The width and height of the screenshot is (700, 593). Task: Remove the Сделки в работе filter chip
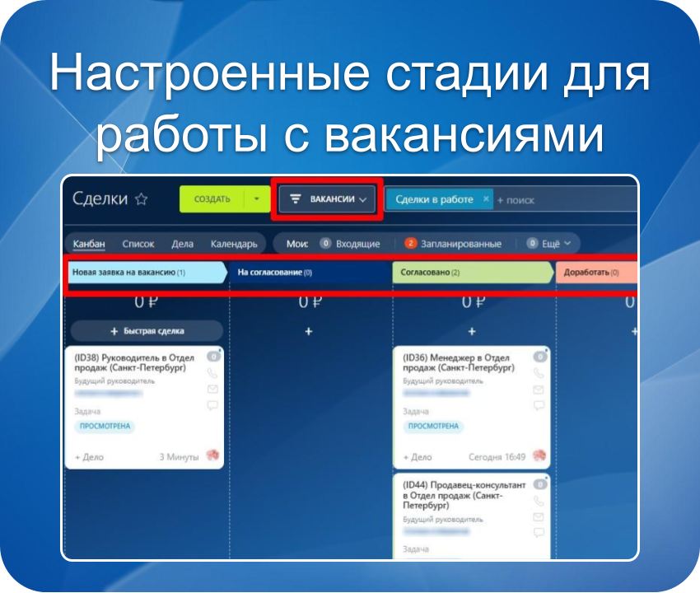pos(486,198)
